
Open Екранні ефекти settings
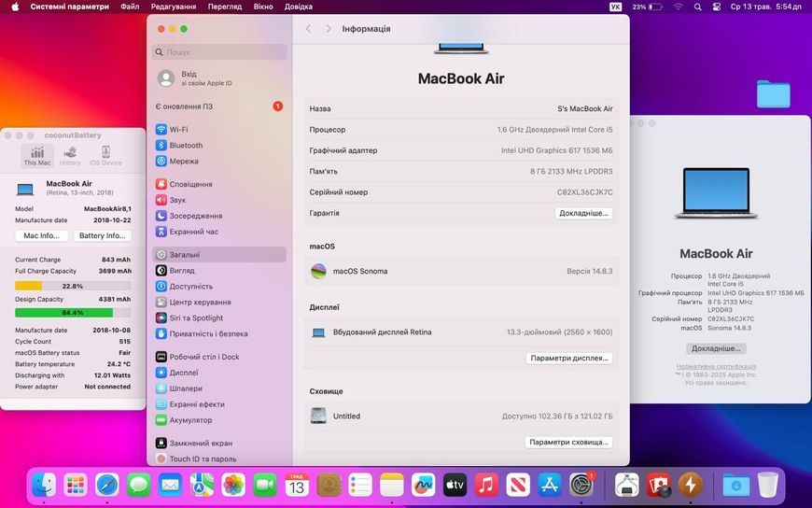point(220,404)
